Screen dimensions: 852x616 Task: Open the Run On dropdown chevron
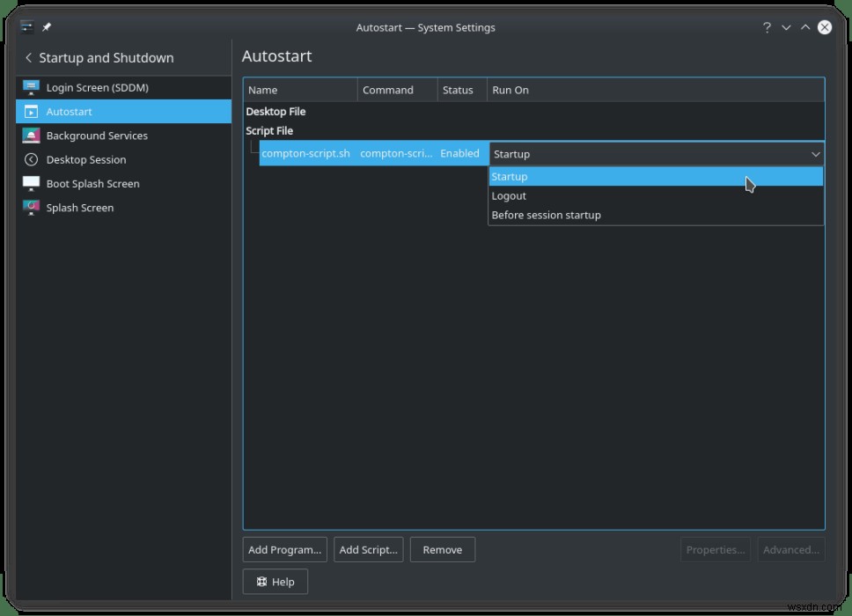point(815,153)
